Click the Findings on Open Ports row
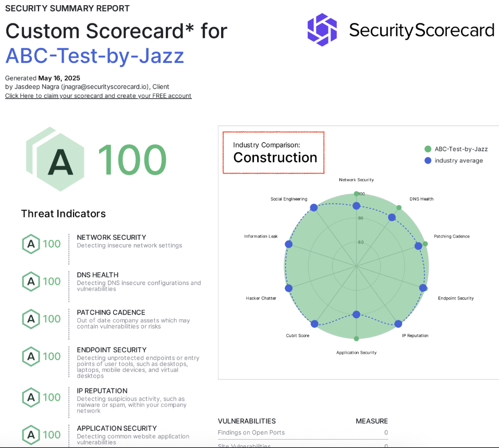499x448 pixels. coord(303,432)
